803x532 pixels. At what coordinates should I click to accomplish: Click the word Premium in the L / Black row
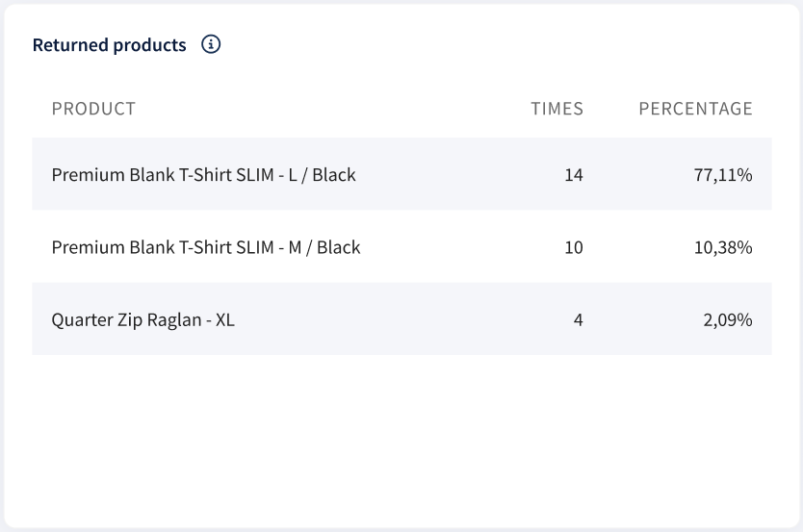[88, 175]
